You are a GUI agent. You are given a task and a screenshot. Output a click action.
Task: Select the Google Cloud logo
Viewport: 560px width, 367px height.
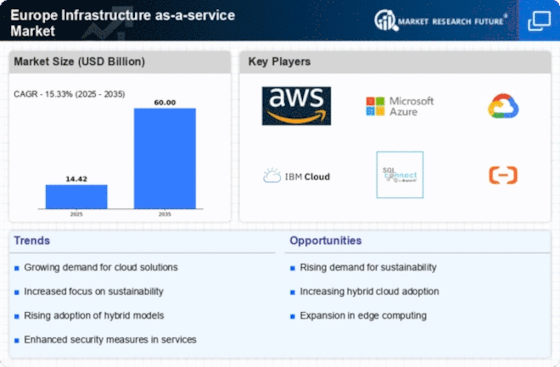pyautogui.click(x=503, y=106)
